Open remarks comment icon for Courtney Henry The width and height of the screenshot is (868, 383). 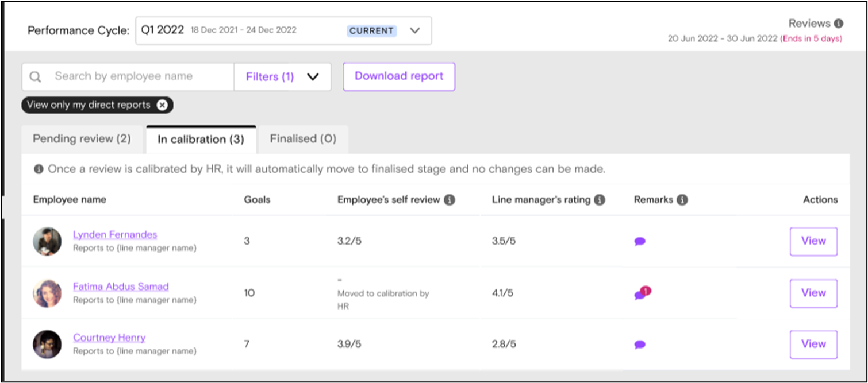point(640,345)
